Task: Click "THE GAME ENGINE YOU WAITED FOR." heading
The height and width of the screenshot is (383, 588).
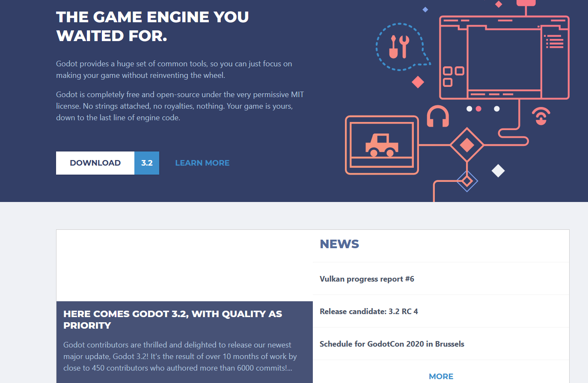Action: tap(152, 26)
